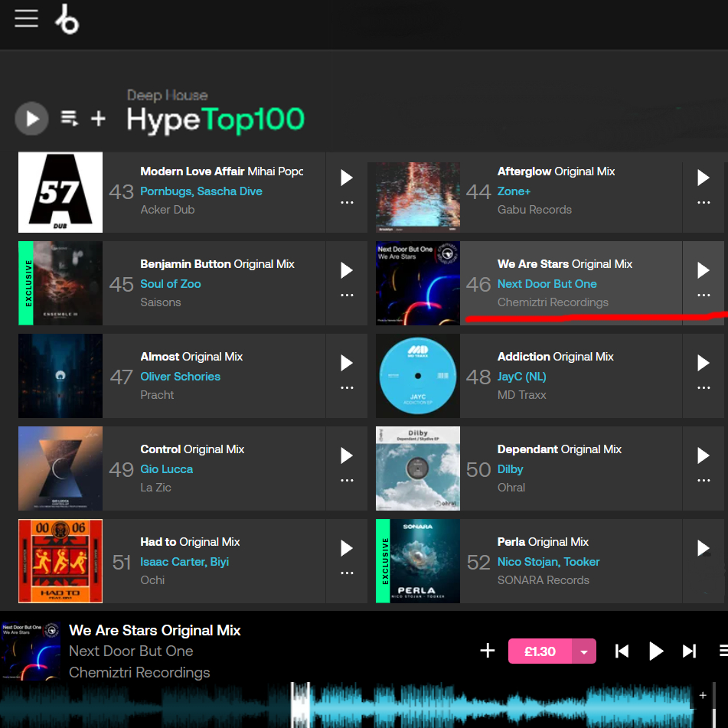Open artist Oliver Schories page
Screen dimensions: 728x728
click(180, 377)
